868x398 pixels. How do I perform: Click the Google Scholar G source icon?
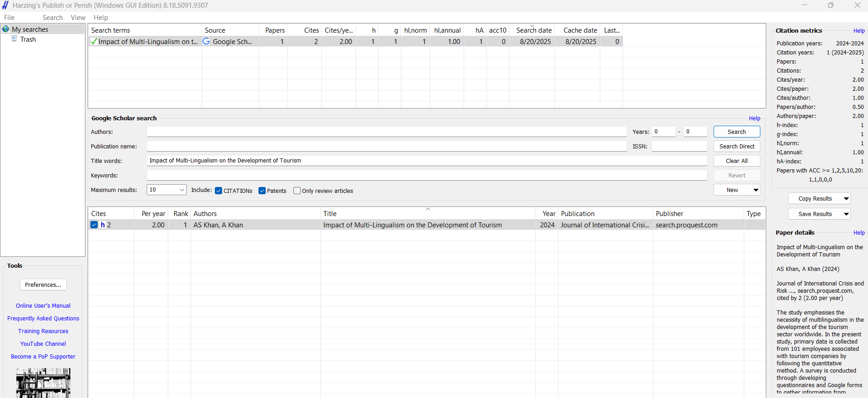(x=206, y=41)
